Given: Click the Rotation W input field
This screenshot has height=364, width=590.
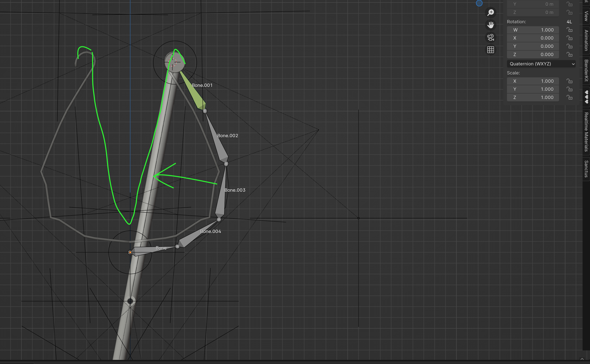Looking at the screenshot, I should tap(533, 30).
